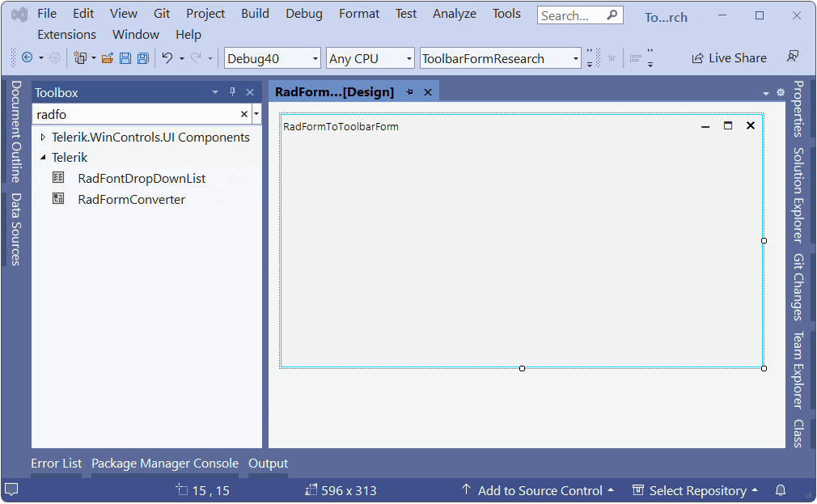Click the Save icon in toolbar
The width and height of the screenshot is (817, 504).
click(x=125, y=58)
